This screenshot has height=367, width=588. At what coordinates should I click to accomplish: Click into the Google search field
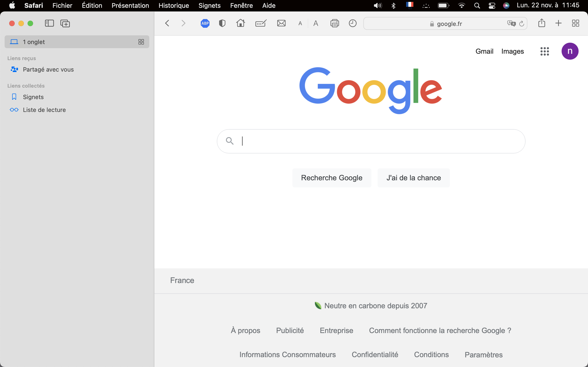(374, 141)
